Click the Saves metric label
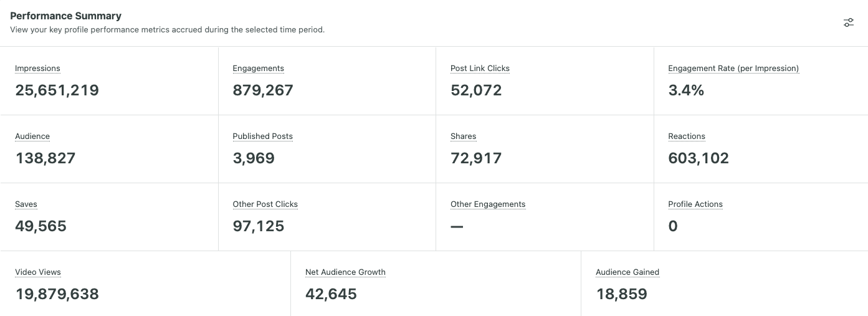This screenshot has height=316, width=868. [26, 204]
